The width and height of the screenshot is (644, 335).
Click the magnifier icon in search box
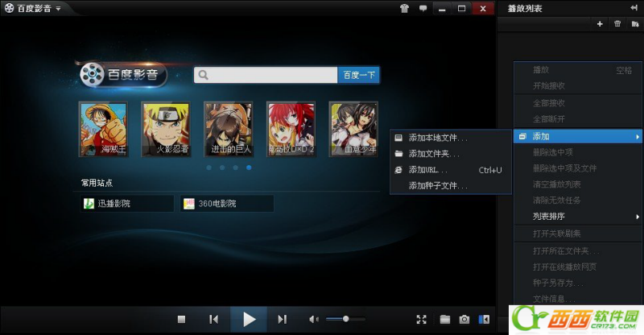coord(203,75)
